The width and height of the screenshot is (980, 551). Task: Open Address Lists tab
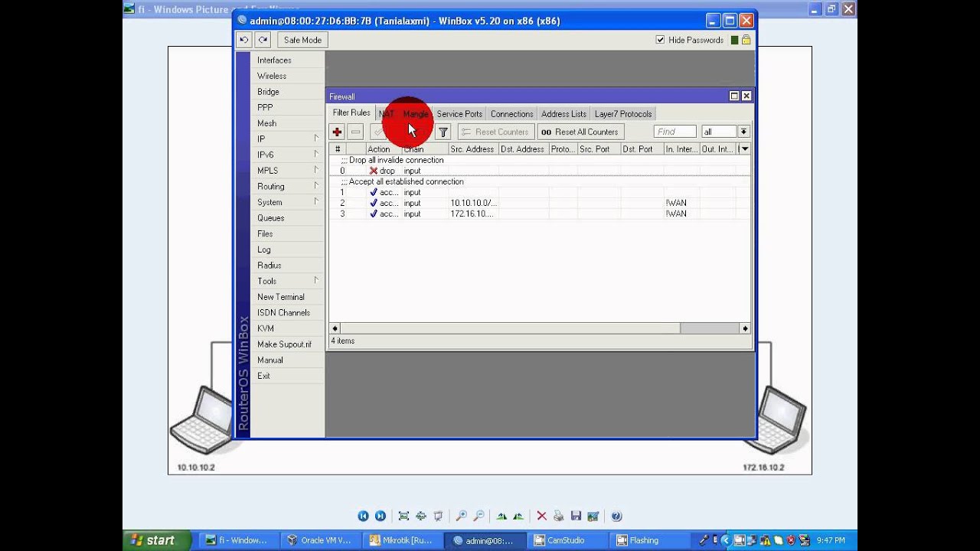click(563, 114)
